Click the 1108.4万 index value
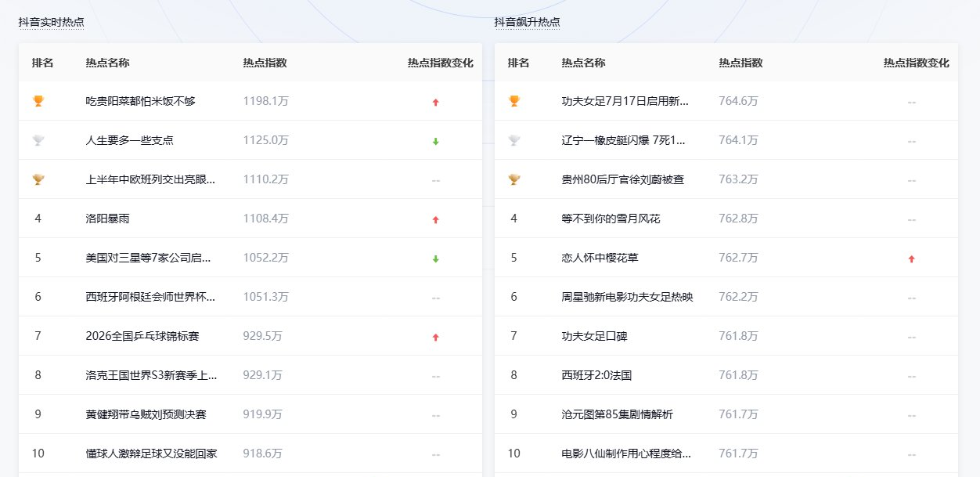This screenshot has width=980, height=477. click(x=266, y=219)
